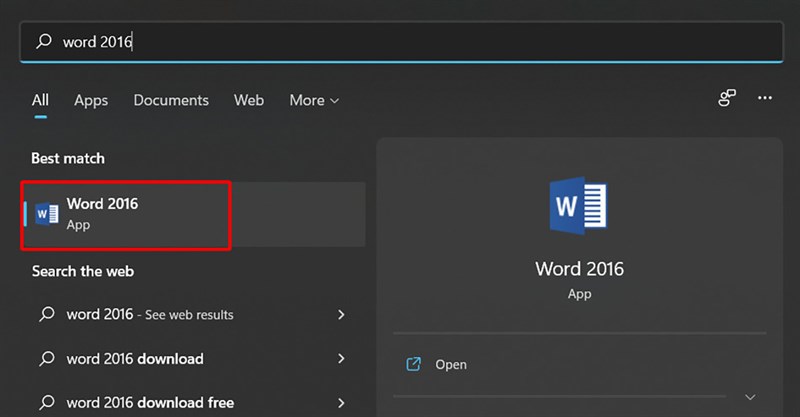
Task: Click search icon beside 'See web results' suggestion
Action: [x=46, y=314]
